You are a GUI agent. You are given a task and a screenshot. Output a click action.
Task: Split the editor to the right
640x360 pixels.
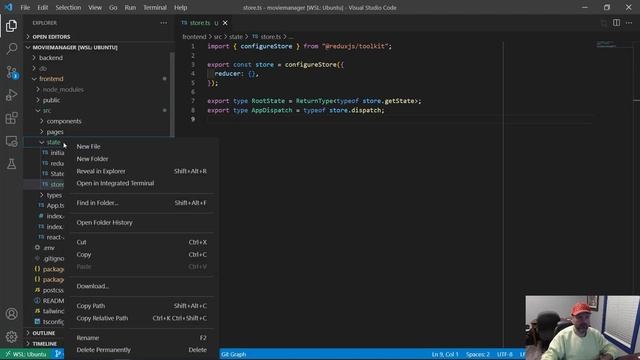[616, 23]
